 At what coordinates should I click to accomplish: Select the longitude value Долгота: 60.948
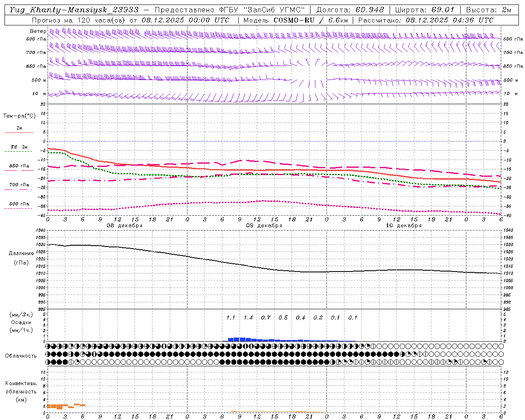350,10
